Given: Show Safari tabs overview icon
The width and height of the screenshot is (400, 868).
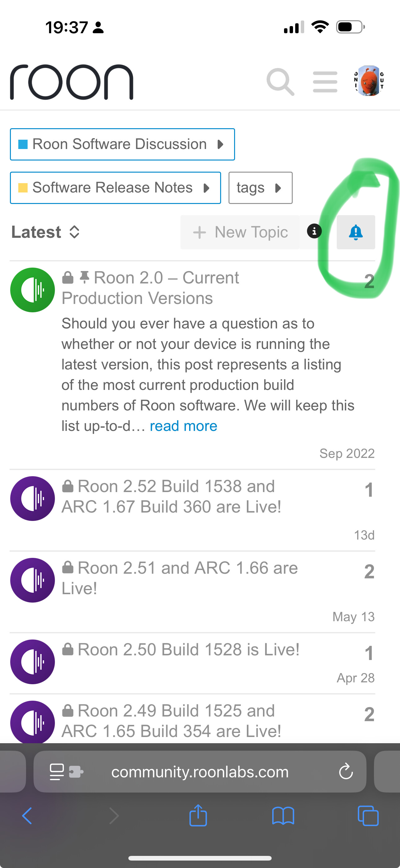Looking at the screenshot, I should point(368,816).
